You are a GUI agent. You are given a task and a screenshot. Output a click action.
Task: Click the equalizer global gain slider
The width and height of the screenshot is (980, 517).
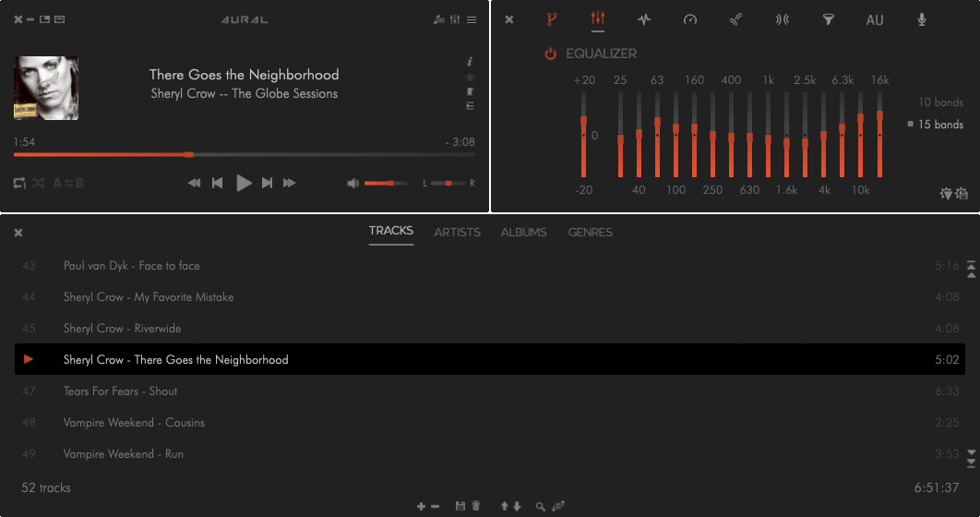point(583,135)
